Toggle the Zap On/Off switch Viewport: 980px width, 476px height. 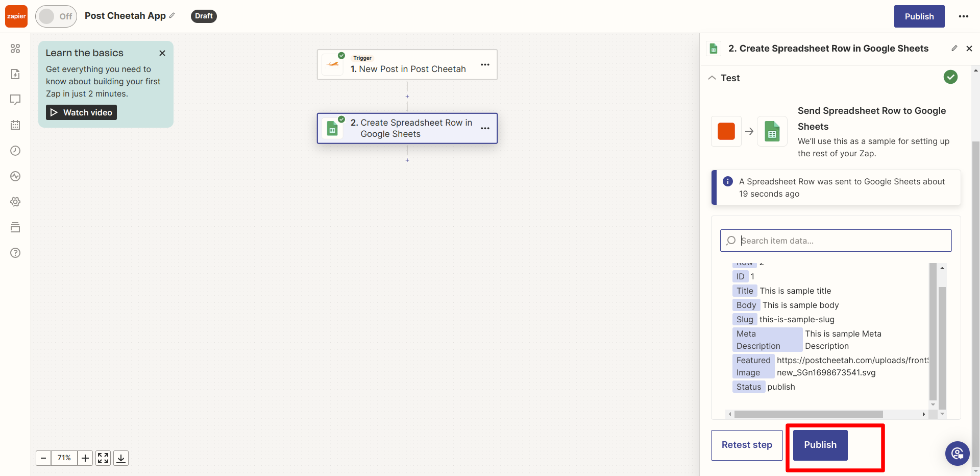point(56,16)
